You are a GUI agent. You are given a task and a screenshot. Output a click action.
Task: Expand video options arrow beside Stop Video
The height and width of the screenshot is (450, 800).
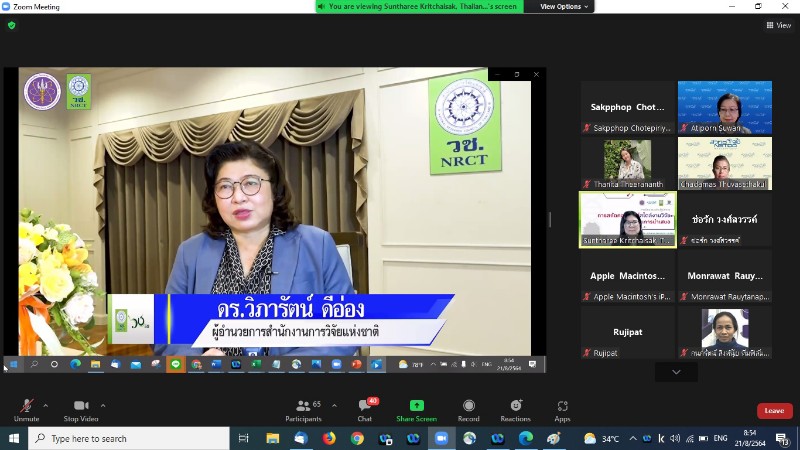point(103,405)
